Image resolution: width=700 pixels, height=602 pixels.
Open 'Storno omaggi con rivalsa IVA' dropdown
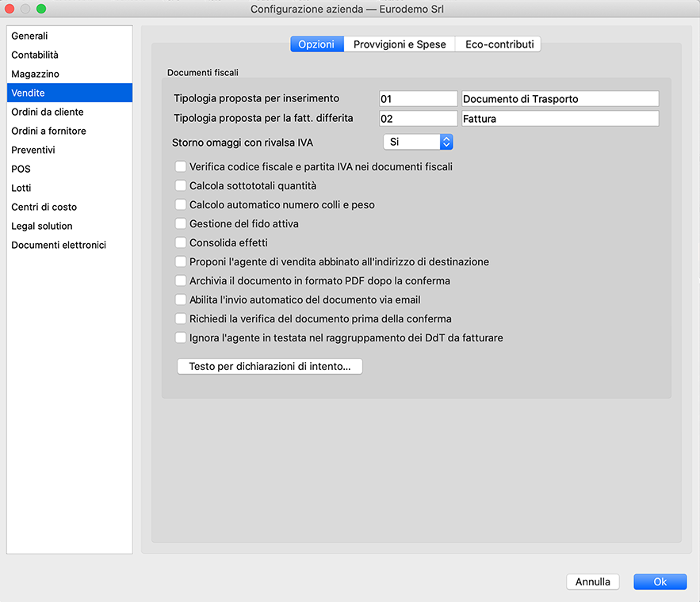point(418,143)
